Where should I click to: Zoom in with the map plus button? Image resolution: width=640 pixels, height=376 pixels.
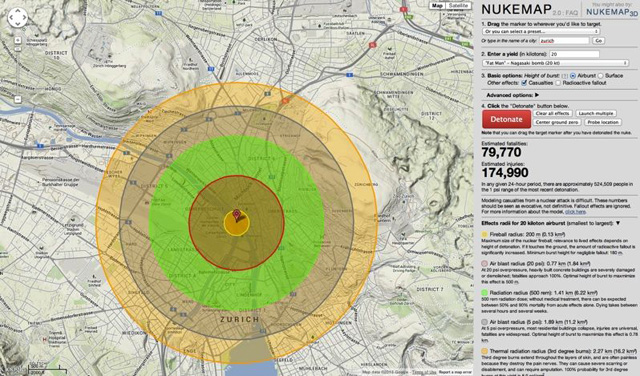[x=18, y=40]
